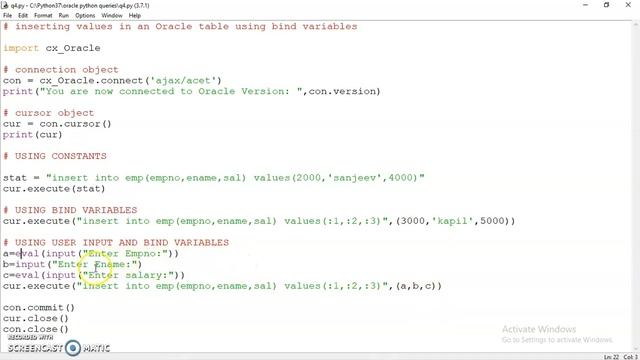Open the Window menu
The height and width of the screenshot is (360, 640).
(x=112, y=16)
